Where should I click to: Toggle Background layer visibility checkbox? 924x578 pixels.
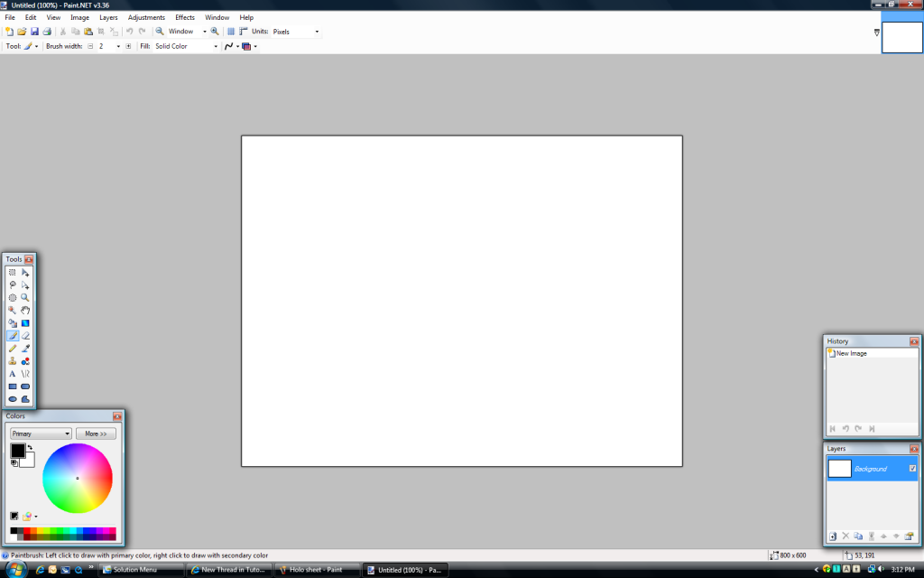coord(912,469)
